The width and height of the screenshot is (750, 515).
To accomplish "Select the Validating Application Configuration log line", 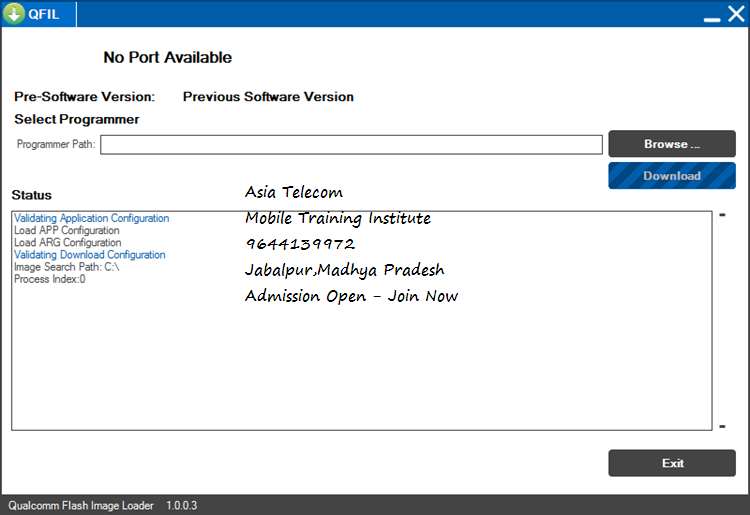I will (x=91, y=218).
